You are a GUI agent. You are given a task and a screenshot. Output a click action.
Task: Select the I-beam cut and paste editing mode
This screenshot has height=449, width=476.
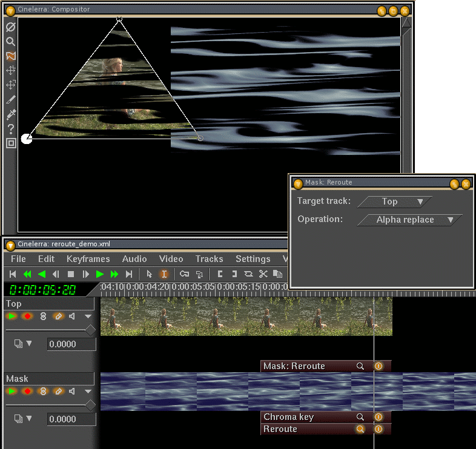[x=164, y=274]
